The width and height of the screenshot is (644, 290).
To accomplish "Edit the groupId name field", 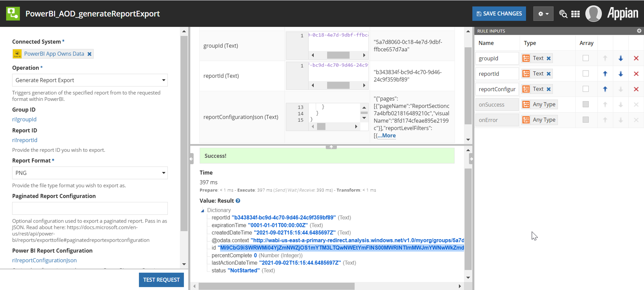I will click(497, 58).
